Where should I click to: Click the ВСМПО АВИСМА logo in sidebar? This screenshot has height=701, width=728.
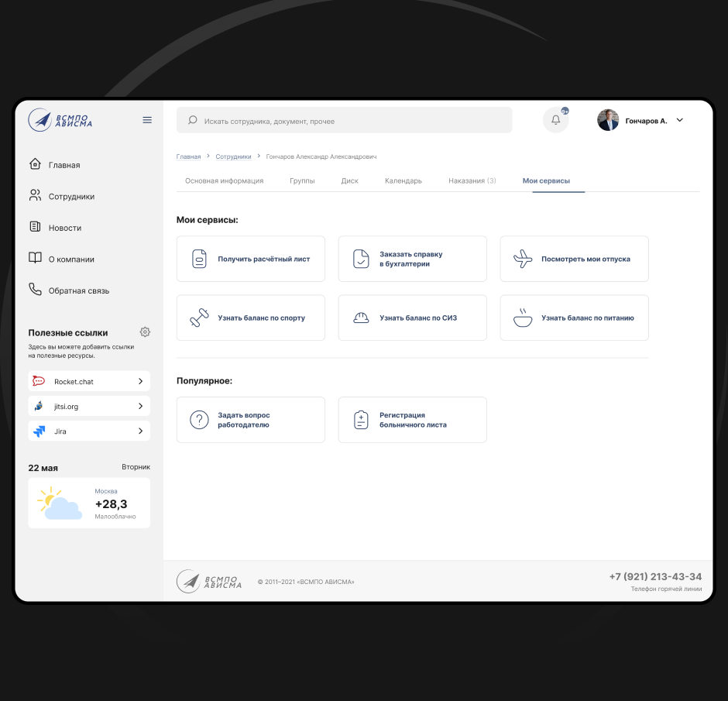pyautogui.click(x=60, y=120)
